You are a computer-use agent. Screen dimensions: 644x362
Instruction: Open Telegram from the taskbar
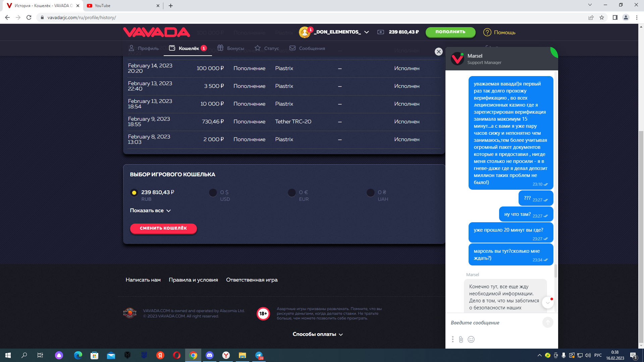click(x=259, y=355)
